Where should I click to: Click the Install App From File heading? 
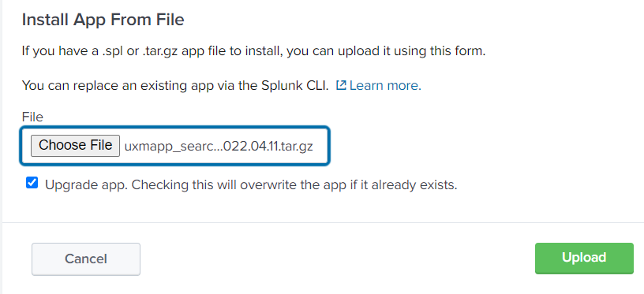coord(103,20)
